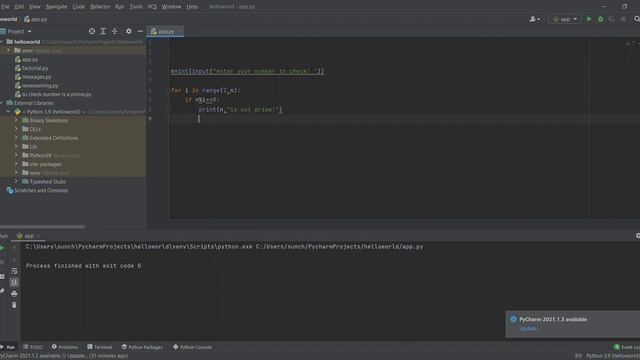Screen dimensions: 640x360
Task: Open the Code menu
Action: tap(78, 7)
